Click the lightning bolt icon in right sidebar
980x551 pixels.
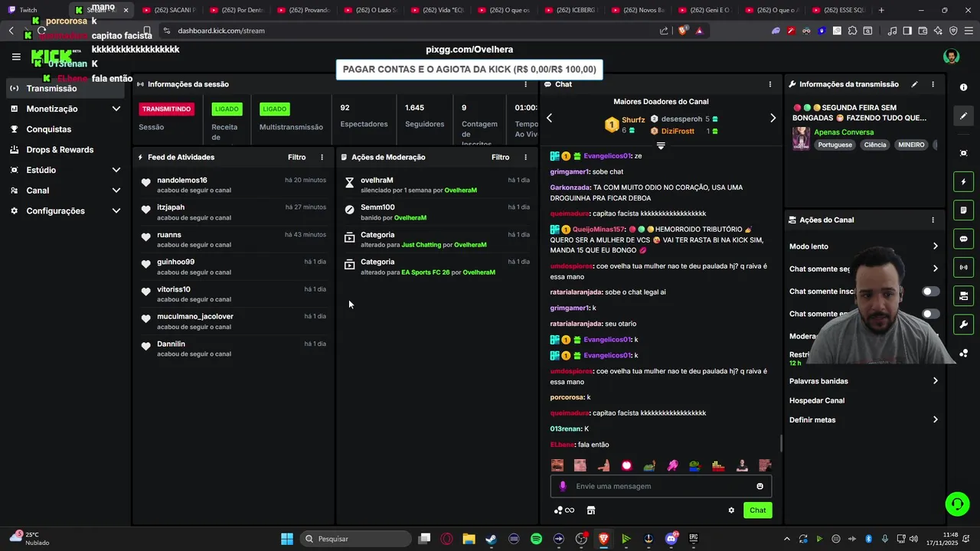pyautogui.click(x=964, y=182)
